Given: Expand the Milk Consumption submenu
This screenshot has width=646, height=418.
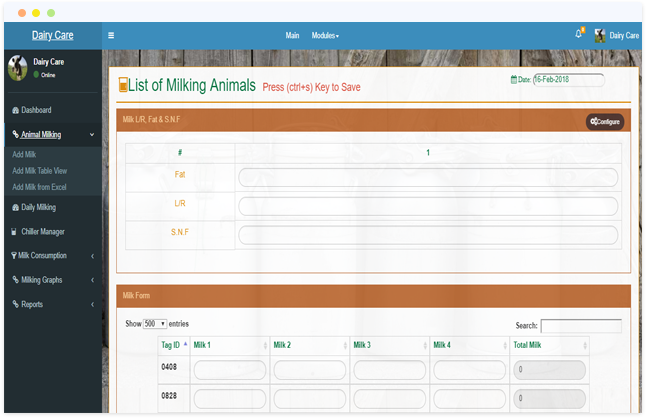Looking at the screenshot, I should point(92,256).
